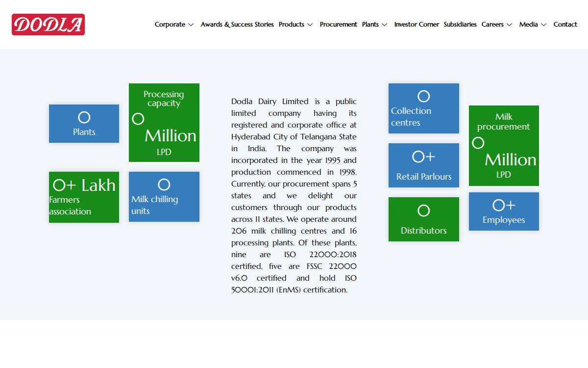Select the green Distributors tile

click(x=424, y=219)
